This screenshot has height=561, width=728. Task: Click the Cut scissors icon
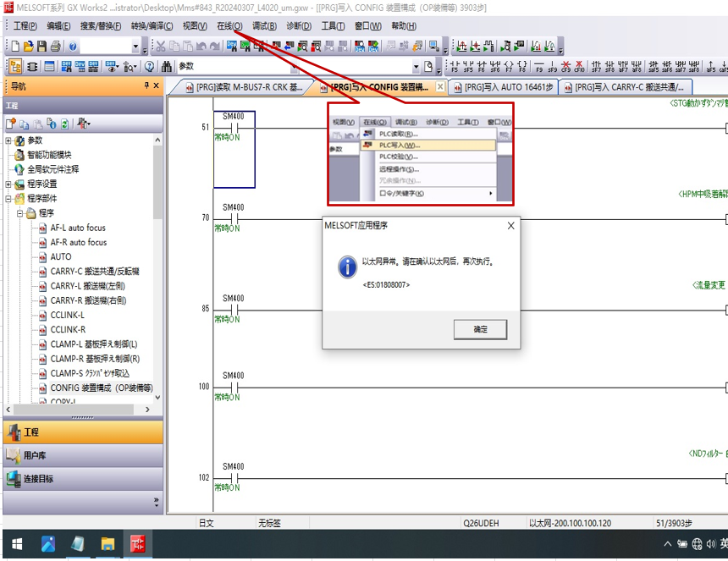(x=160, y=46)
